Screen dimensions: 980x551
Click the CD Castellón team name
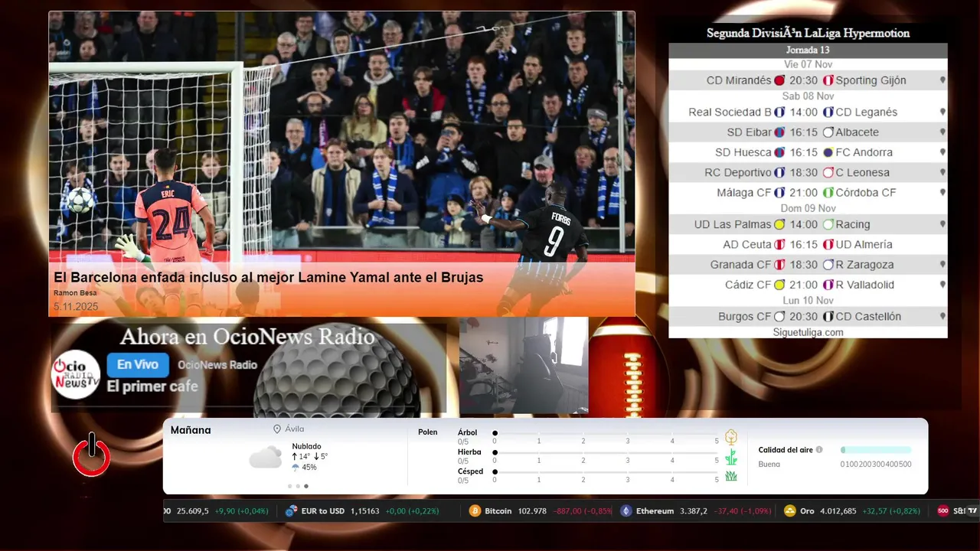point(868,316)
